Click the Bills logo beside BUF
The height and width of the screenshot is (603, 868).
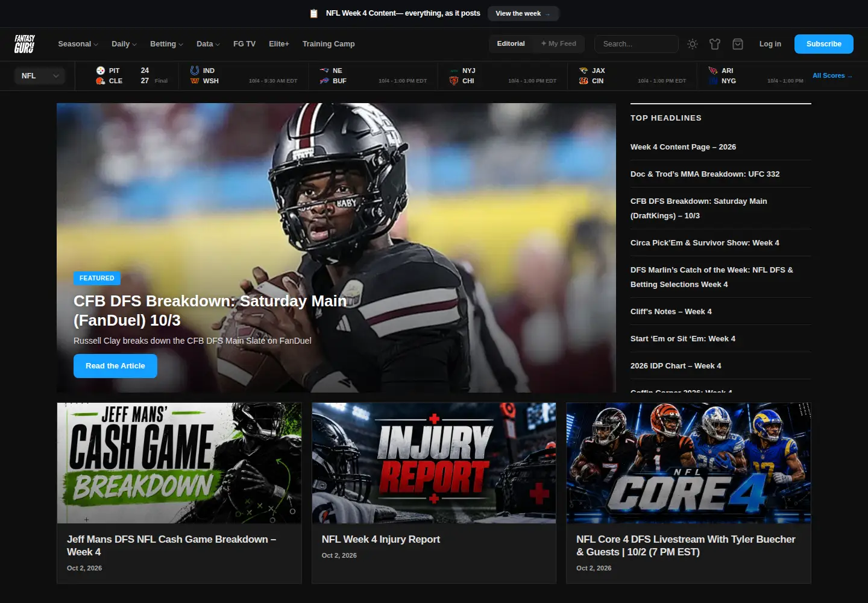[324, 81]
